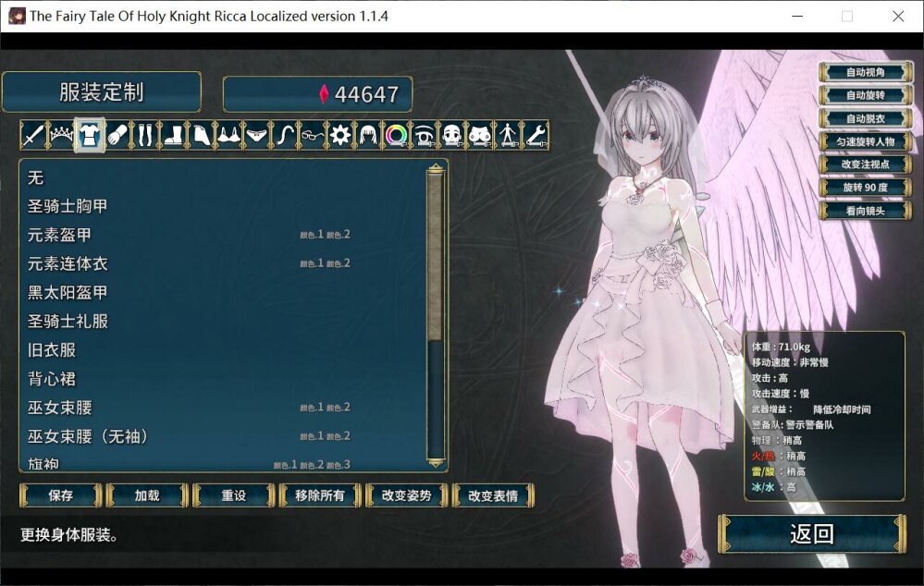The height and width of the screenshot is (586, 924).
Task: Open the chest customization category
Action: (x=481, y=136)
